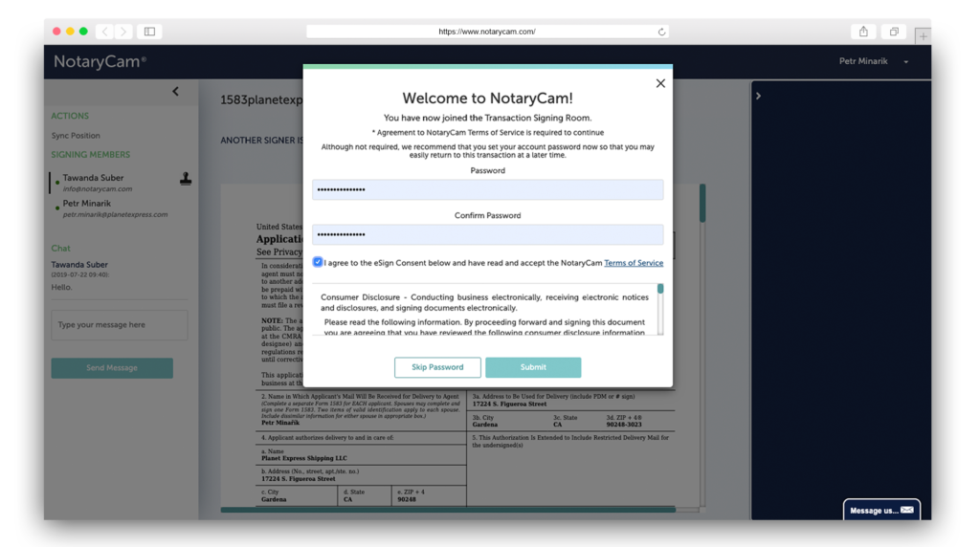Select signing member Petr Minarik
Screen dimensions: 980x547
86,204
